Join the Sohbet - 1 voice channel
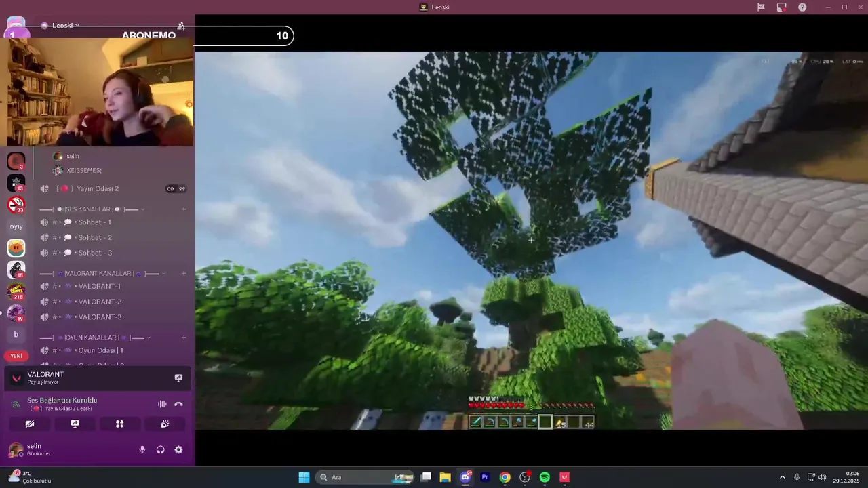Viewport: 868px width, 488px height. [x=113, y=222]
